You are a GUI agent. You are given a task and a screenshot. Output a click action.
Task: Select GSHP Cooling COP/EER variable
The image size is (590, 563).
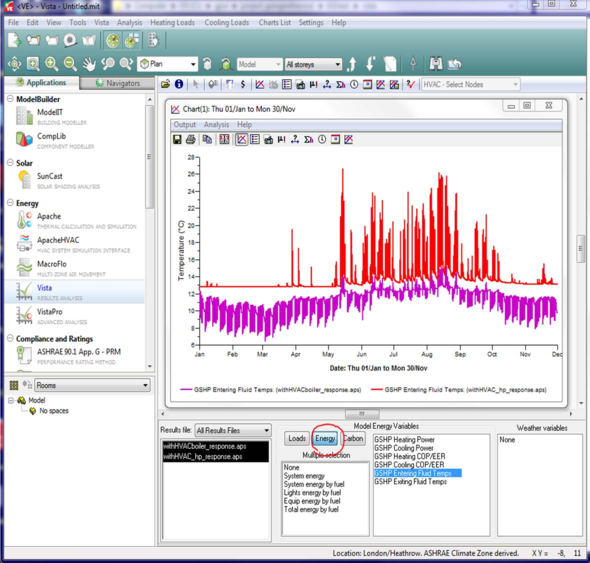409,465
